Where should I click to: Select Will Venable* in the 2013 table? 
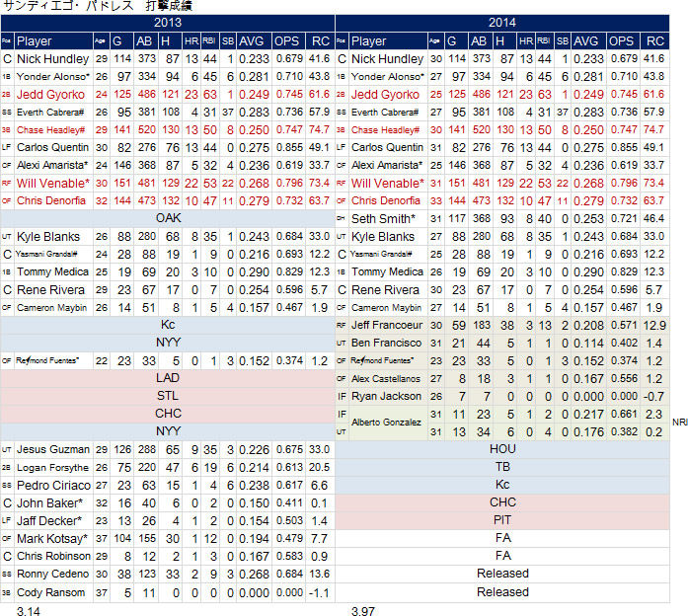pos(53,183)
